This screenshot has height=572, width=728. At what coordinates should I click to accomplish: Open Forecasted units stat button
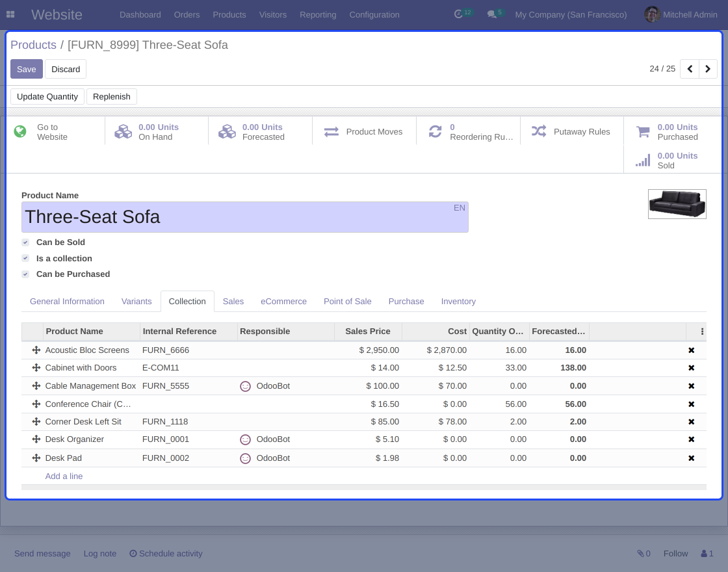click(261, 132)
